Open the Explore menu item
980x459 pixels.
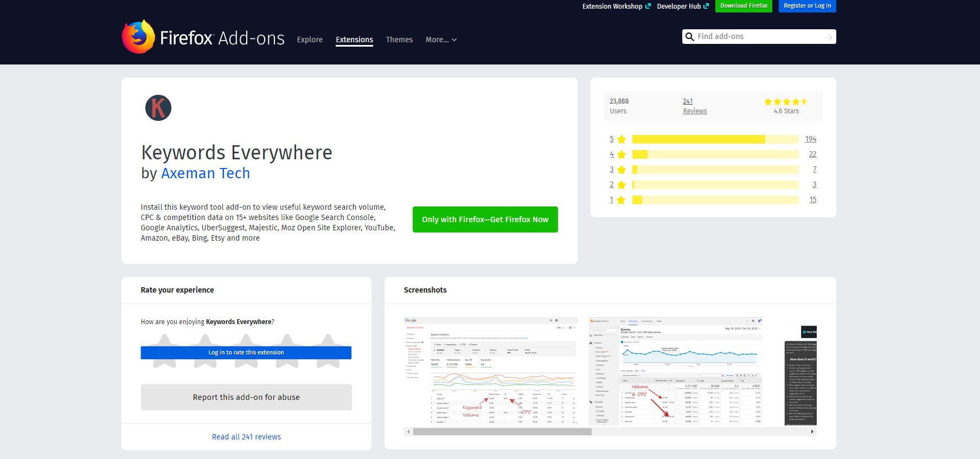click(x=310, y=40)
